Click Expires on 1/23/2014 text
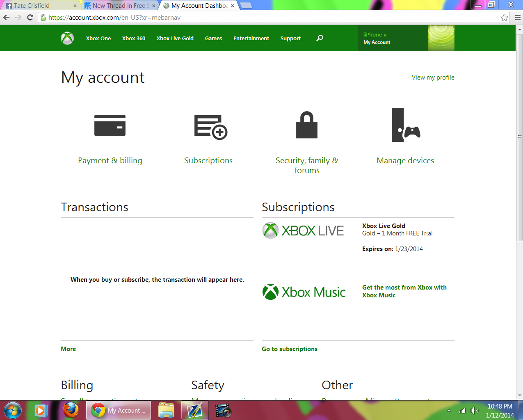This screenshot has height=420, width=523. [x=393, y=249]
